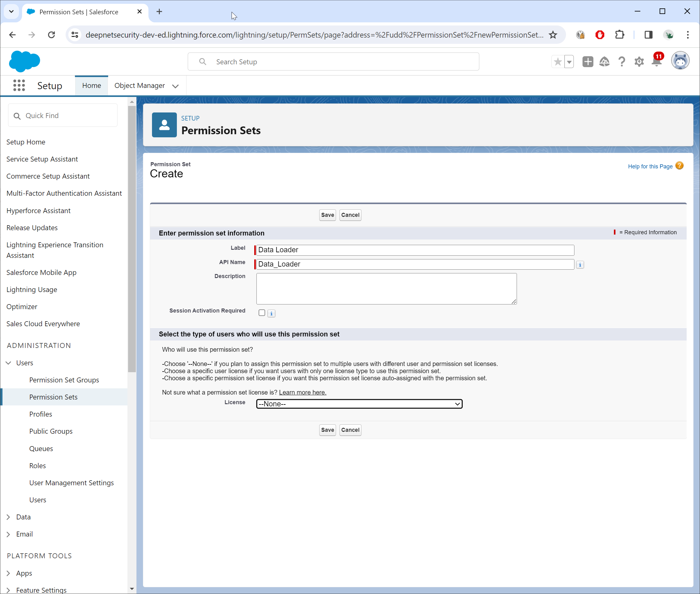Viewport: 700px width, 594px height.
Task: Click in the Description text area
Action: (x=386, y=288)
